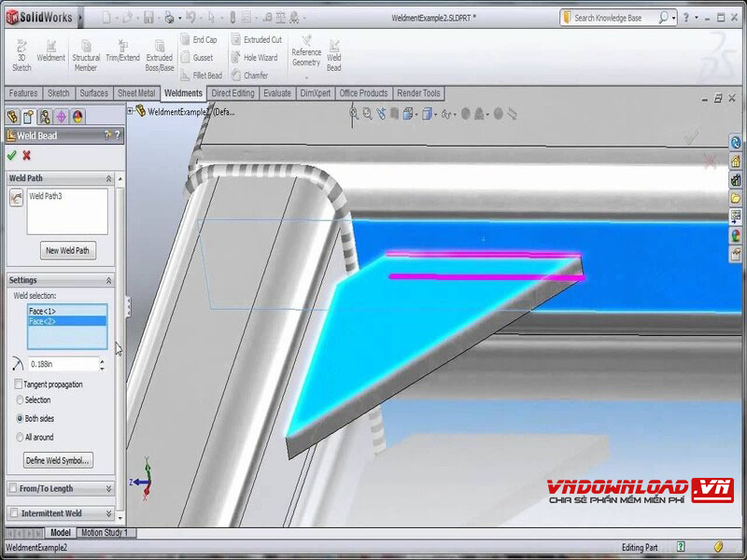
Task: Expand the Intermittent Weld section
Action: (108, 513)
